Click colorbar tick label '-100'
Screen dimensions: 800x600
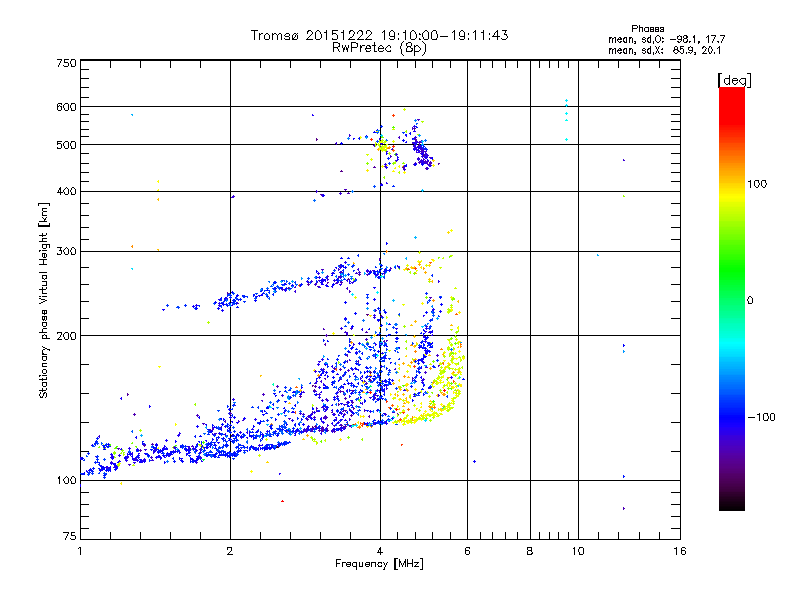coord(761,417)
